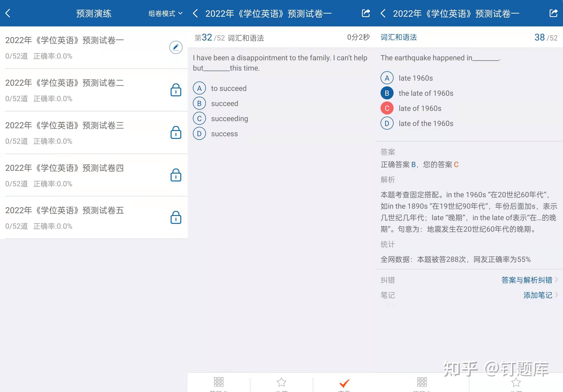The height and width of the screenshot is (392, 563).
Task: Open 2022年《学位英语》预测试卷三 list item
Action: pyautogui.click(x=64, y=125)
